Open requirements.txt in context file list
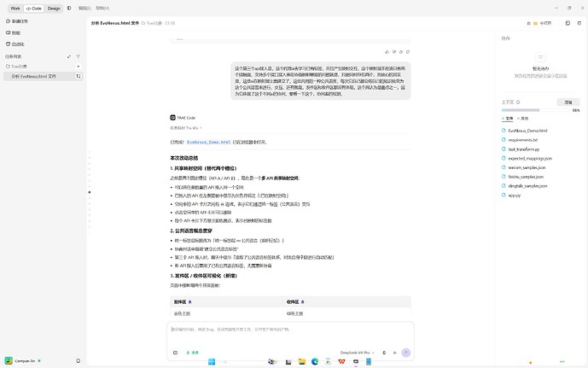The image size is (588, 368). 523,140
